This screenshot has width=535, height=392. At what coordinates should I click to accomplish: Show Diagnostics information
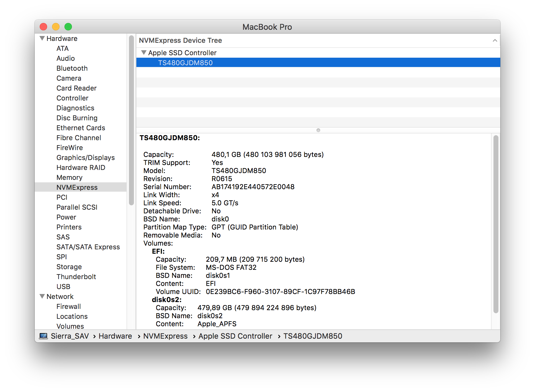pyautogui.click(x=75, y=108)
